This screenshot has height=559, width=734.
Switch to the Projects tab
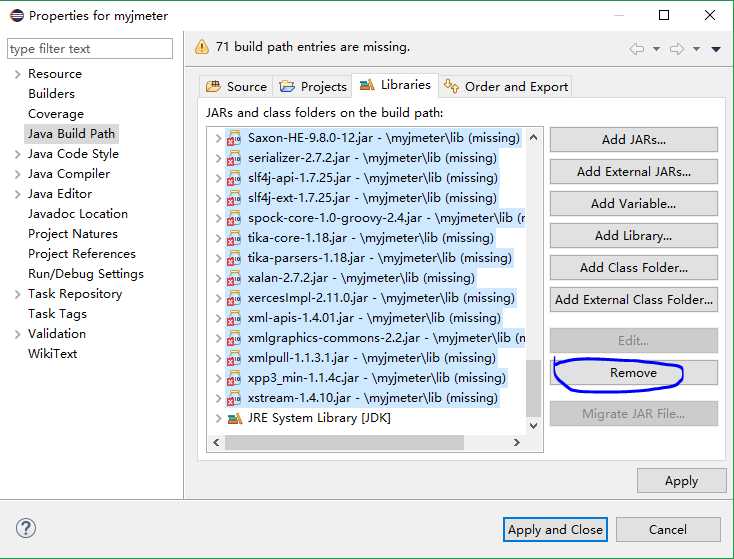point(313,87)
